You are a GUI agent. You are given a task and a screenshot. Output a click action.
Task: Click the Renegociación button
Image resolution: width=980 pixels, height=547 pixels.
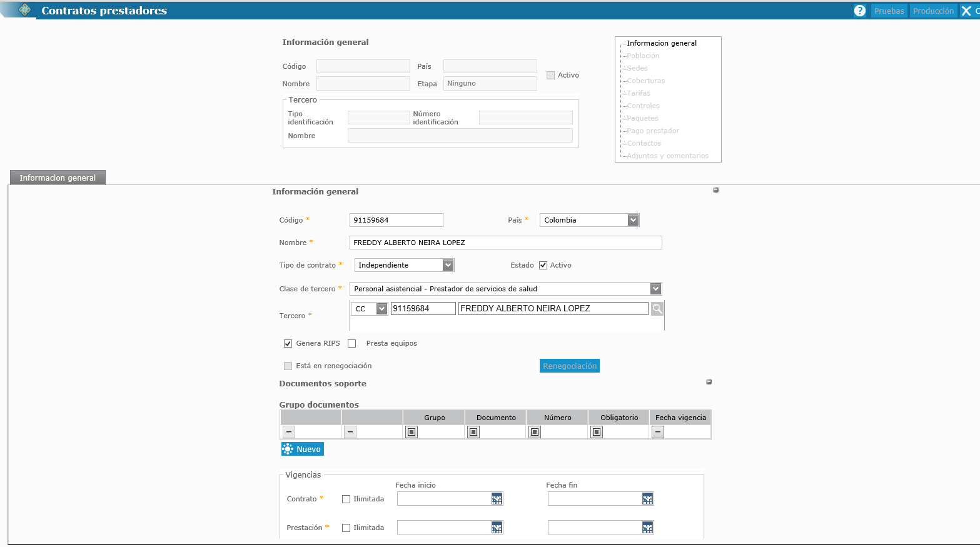pos(569,366)
